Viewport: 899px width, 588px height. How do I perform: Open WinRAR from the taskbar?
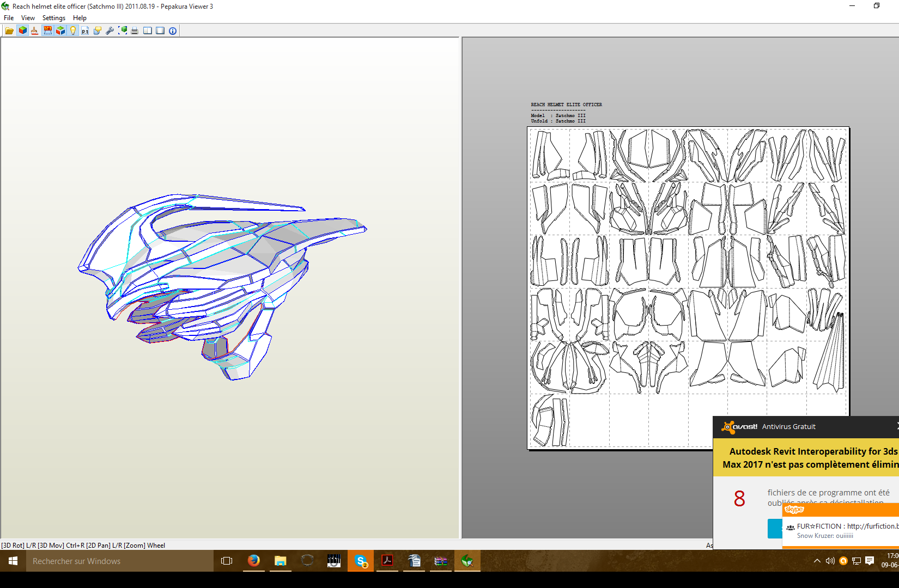point(441,561)
